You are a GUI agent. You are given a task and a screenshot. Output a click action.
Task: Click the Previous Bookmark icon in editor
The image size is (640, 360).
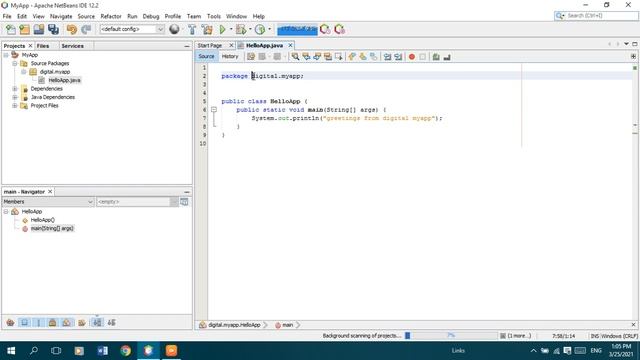(x=352, y=57)
